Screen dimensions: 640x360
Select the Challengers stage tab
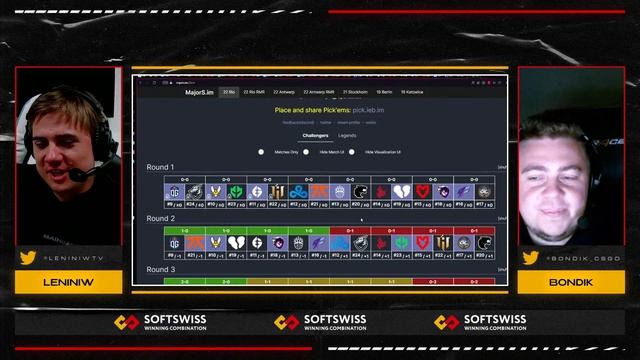(x=315, y=136)
